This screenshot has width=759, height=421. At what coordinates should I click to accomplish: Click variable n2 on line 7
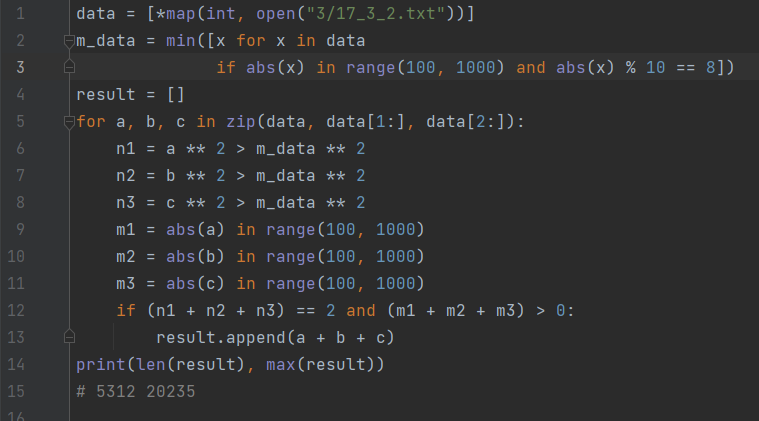tap(126, 176)
